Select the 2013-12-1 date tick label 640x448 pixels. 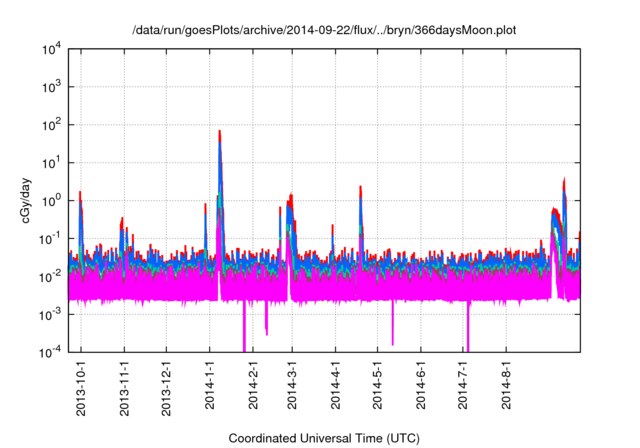point(166,386)
